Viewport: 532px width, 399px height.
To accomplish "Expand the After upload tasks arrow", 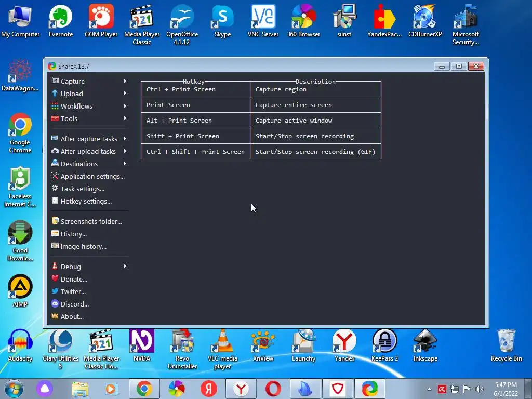I will pos(125,151).
